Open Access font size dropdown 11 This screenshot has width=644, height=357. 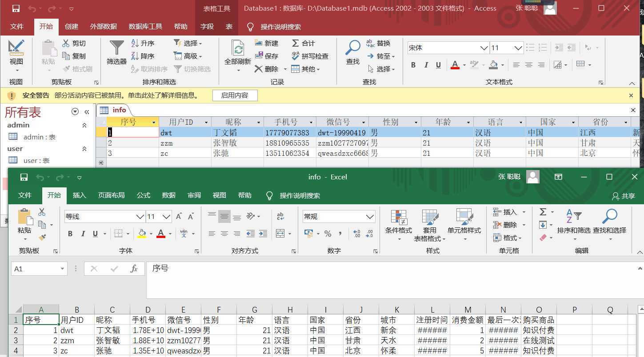518,48
